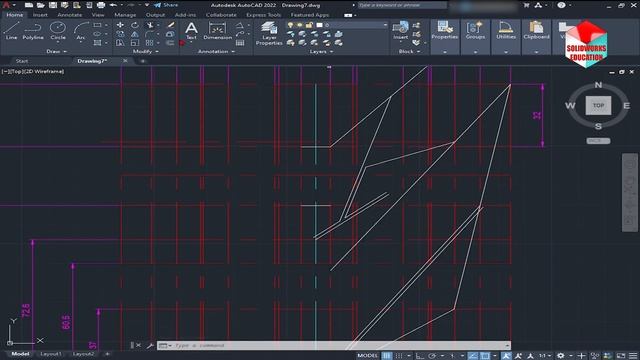Switch to the Start file tab

(22, 61)
